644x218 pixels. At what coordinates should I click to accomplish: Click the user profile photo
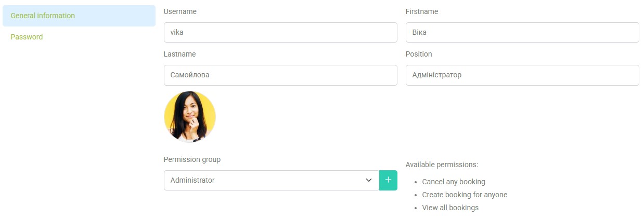point(190,117)
